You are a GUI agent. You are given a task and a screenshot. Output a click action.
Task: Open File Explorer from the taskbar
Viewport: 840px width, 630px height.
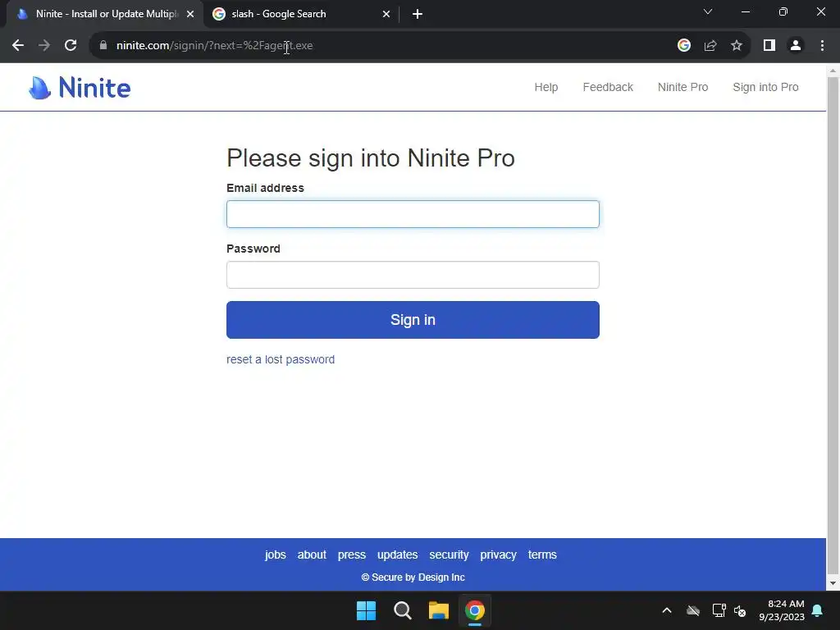[439, 610]
